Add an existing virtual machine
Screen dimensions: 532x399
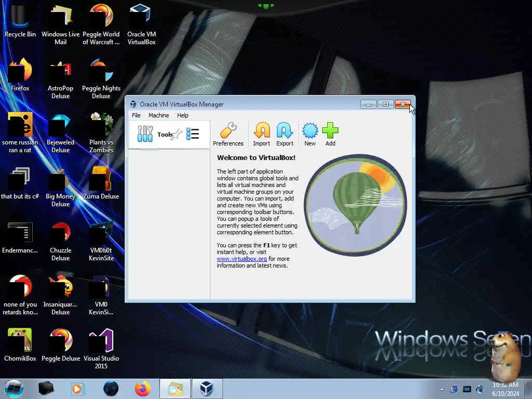point(330,135)
